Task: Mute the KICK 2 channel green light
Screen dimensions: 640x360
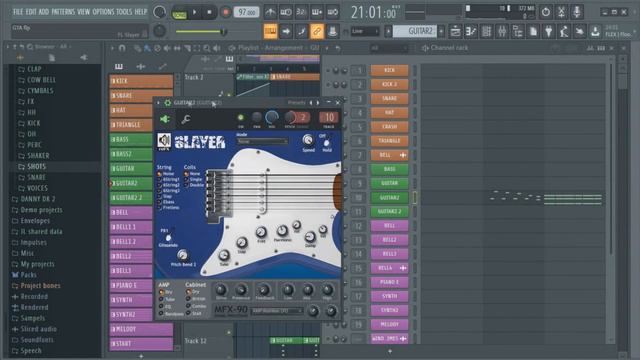Action: 328,85
